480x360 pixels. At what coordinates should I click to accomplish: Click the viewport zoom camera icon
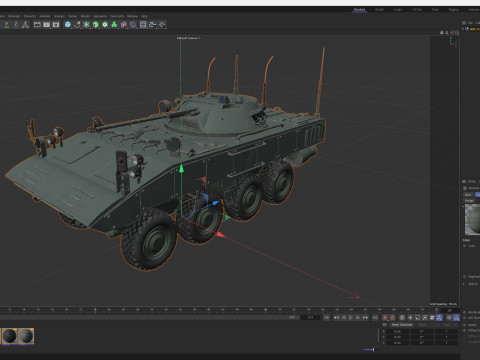pyautogui.click(x=447, y=32)
